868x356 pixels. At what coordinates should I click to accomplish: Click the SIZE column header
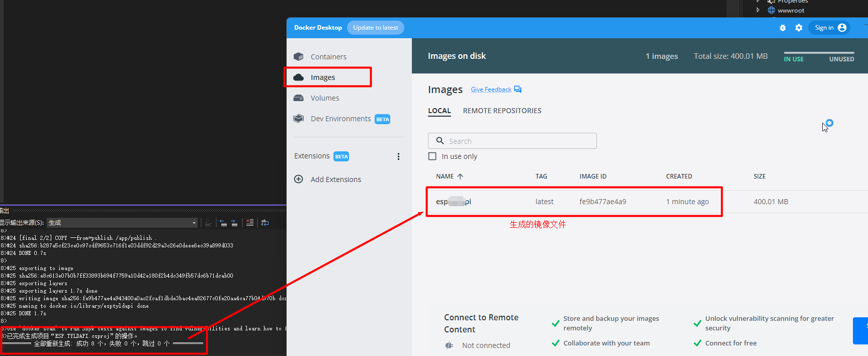(759, 176)
